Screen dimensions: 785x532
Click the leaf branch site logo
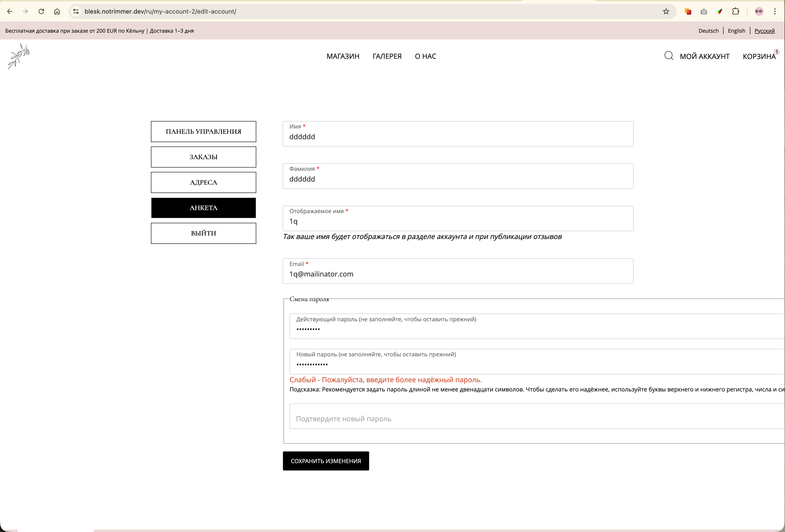click(x=19, y=56)
